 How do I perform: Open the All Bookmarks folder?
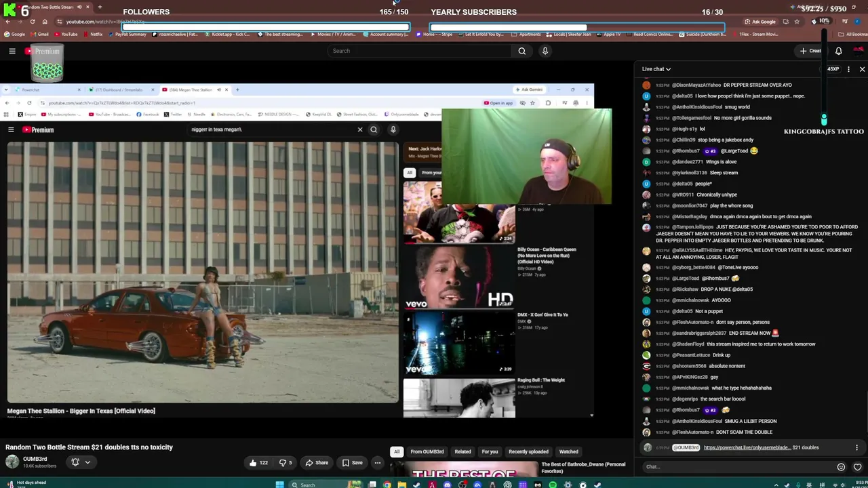(x=853, y=34)
